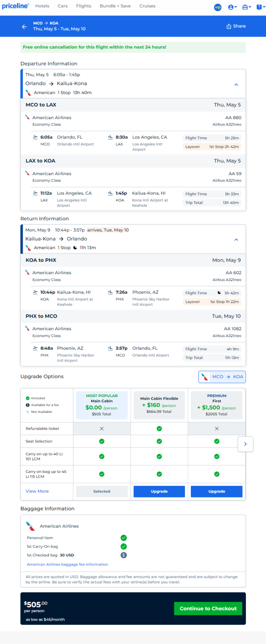Upgrade to Premium First fare
Image resolution: width=266 pixels, height=644 pixels.
(217, 491)
